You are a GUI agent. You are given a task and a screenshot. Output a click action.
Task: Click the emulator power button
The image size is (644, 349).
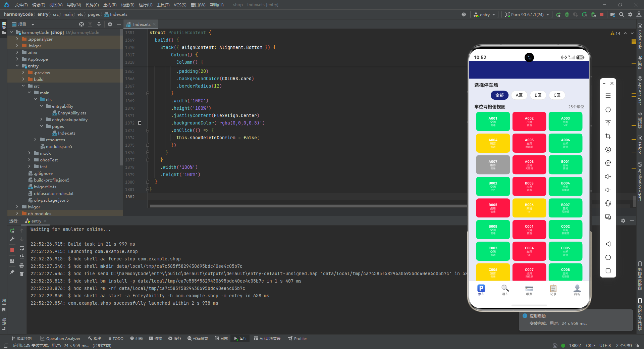point(608,110)
